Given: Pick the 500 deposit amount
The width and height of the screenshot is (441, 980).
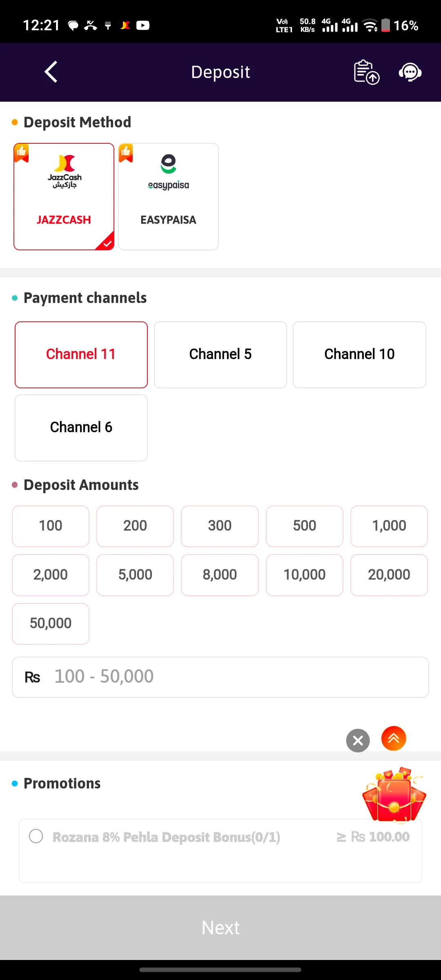Looking at the screenshot, I should tap(305, 526).
